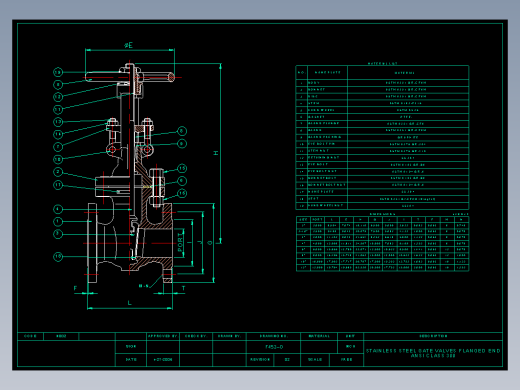Select the BODY row in the material list

pos(382,83)
